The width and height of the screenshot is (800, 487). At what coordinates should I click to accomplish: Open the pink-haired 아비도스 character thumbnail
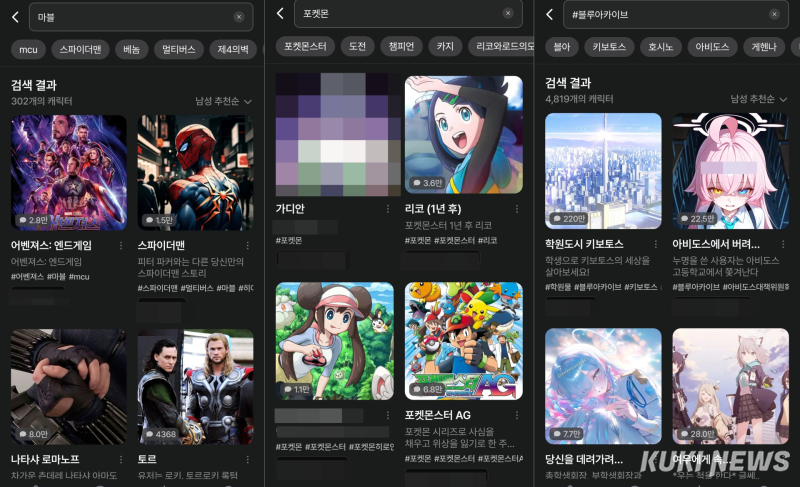point(731,171)
